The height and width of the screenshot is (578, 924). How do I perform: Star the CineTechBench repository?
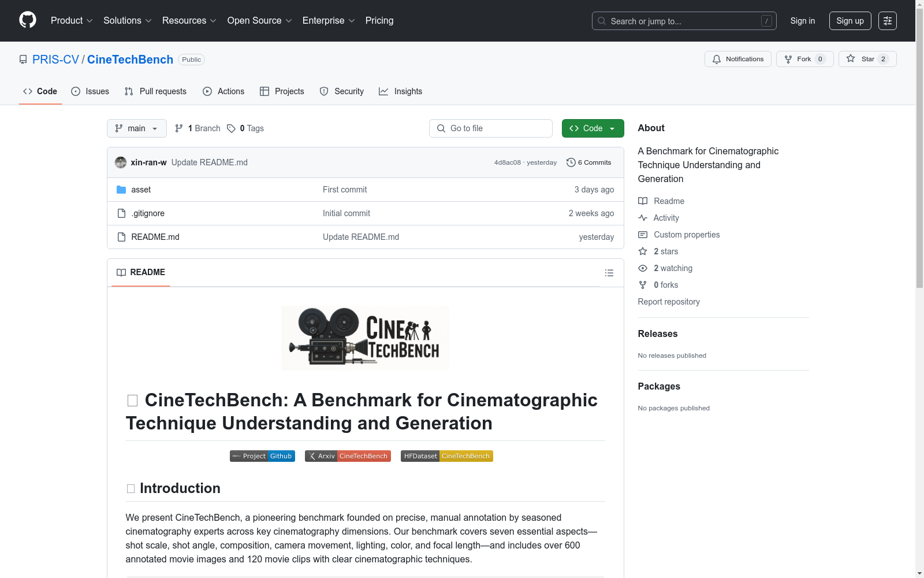tap(867, 59)
